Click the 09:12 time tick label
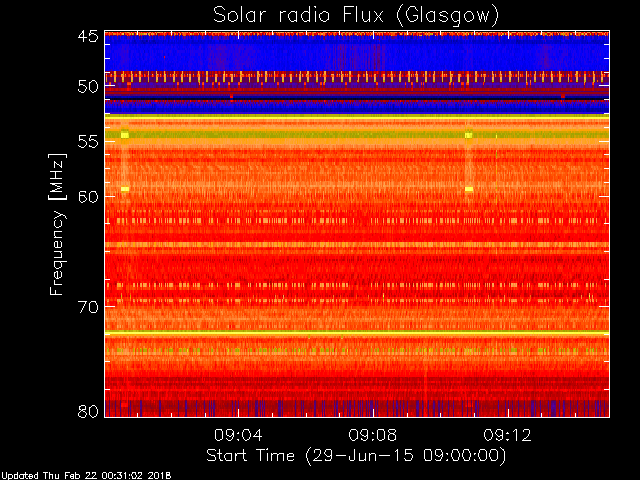The width and height of the screenshot is (640, 480). click(x=507, y=435)
